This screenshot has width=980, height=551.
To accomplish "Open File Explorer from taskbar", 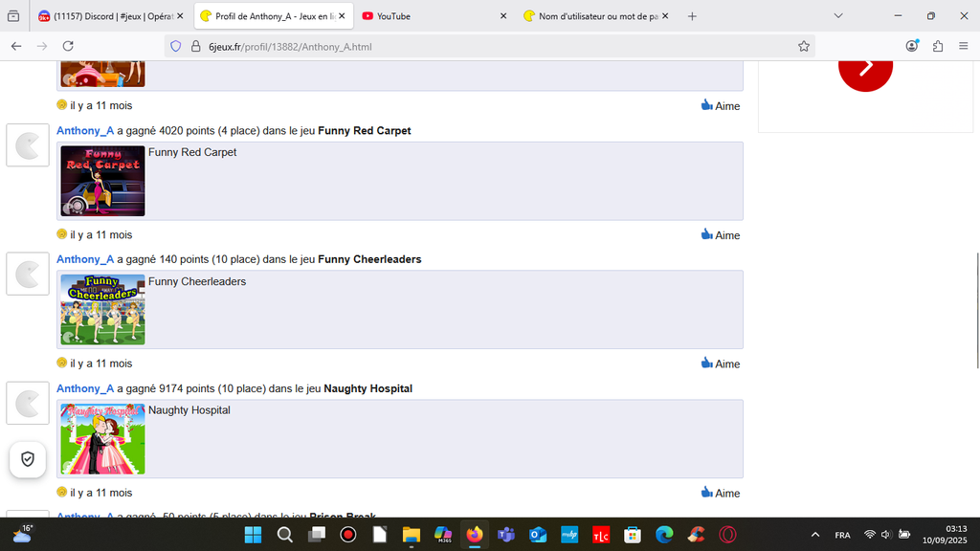I will (412, 535).
